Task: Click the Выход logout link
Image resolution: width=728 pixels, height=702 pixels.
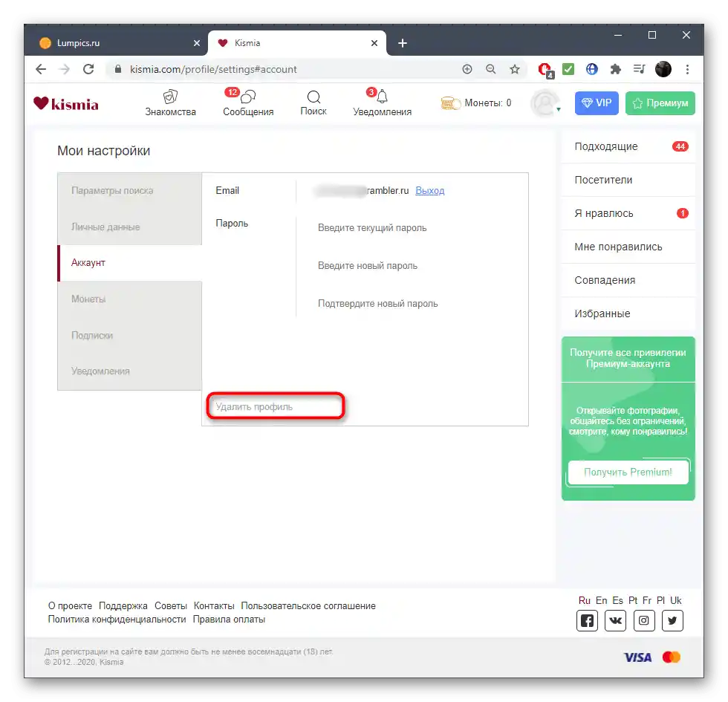Action: pos(429,191)
